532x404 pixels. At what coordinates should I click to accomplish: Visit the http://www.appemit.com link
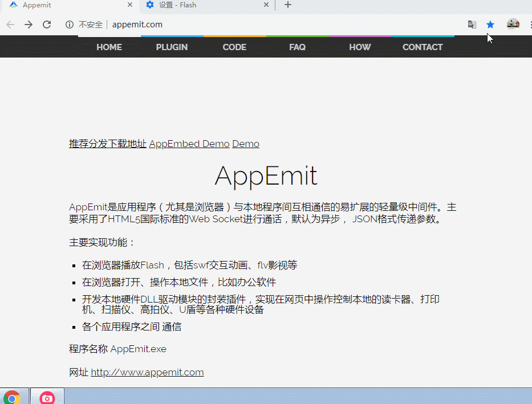147,372
